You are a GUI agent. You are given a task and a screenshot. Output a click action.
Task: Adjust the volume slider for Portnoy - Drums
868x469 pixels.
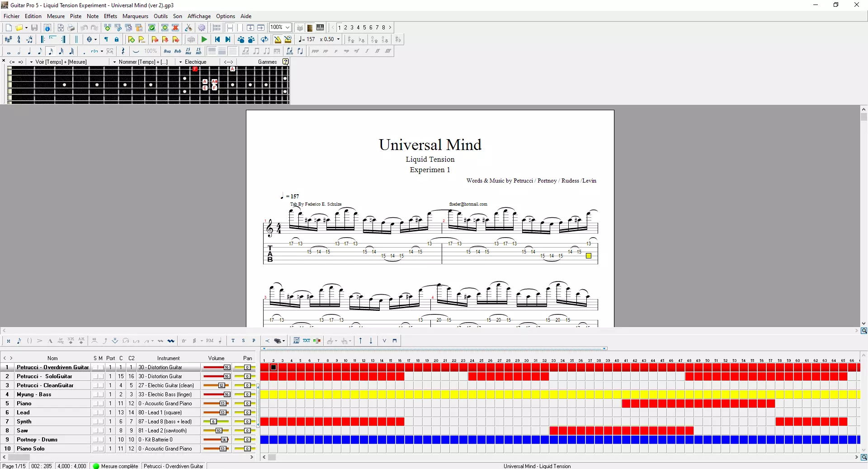coord(217,440)
